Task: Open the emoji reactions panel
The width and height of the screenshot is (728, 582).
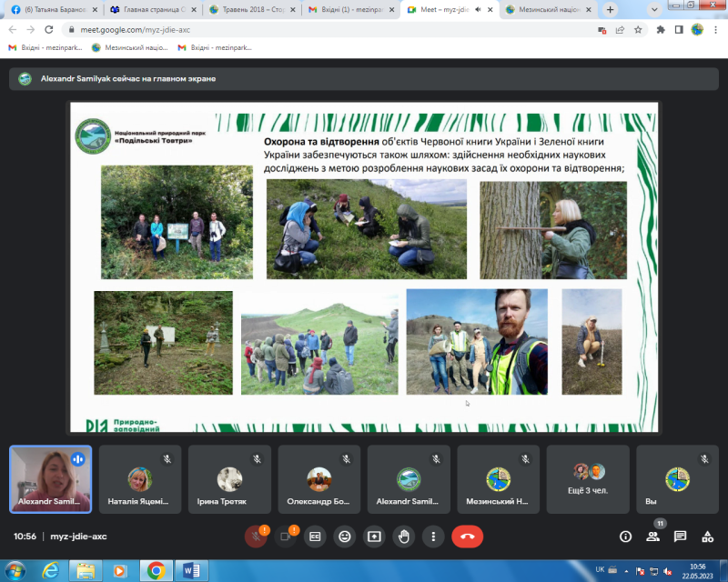Action: (x=344, y=537)
